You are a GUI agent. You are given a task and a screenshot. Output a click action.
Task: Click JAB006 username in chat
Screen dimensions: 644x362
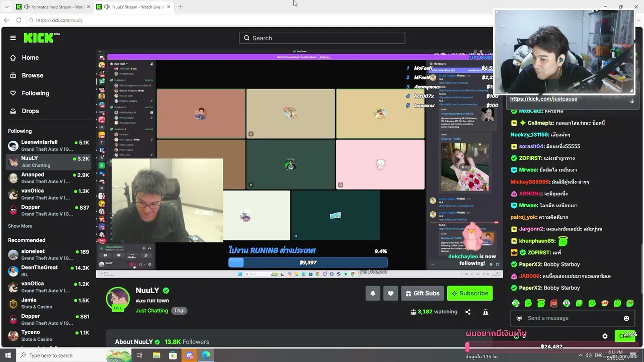coord(529,276)
